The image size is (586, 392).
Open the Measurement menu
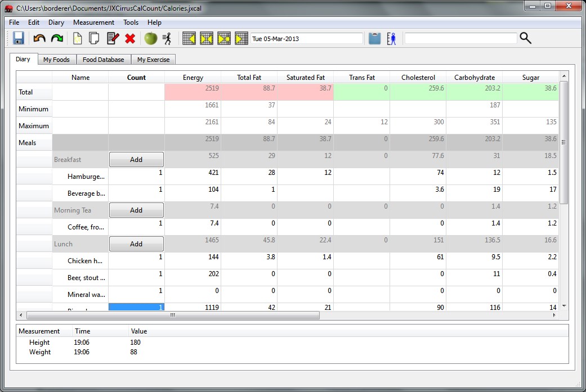pyautogui.click(x=93, y=22)
